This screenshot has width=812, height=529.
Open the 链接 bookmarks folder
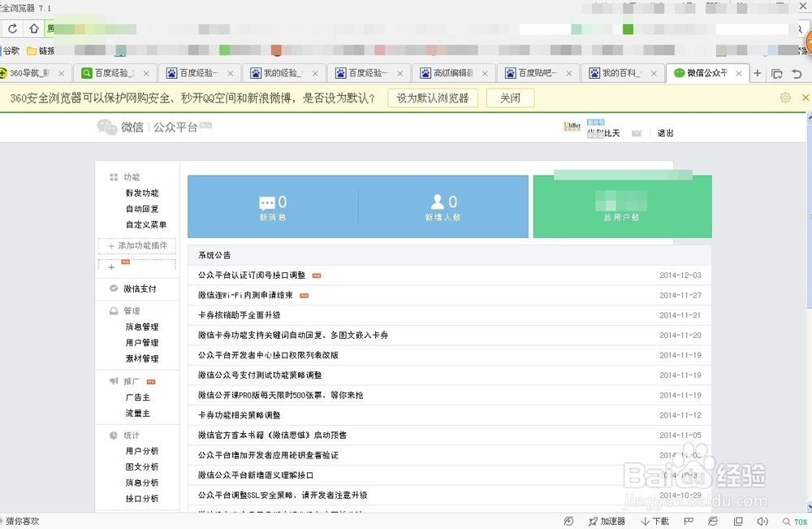click(x=41, y=50)
